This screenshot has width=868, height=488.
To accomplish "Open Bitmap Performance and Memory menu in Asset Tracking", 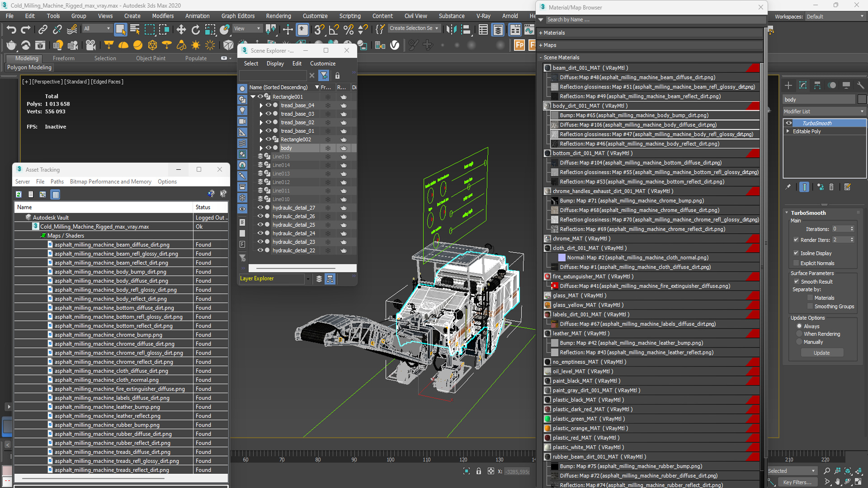I will [x=110, y=182].
